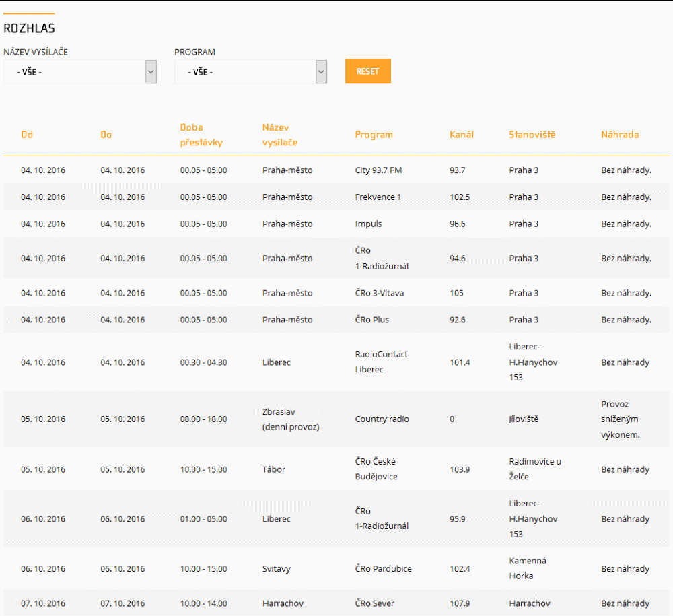Viewport: 673px width, 616px height.
Task: Click the Do column header
Action: 106,135
